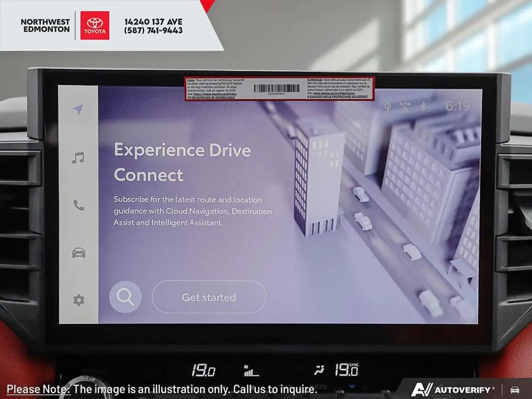The image size is (532, 399).
Task: Click the small car icon beside AutoVerify
Action: click(515, 390)
